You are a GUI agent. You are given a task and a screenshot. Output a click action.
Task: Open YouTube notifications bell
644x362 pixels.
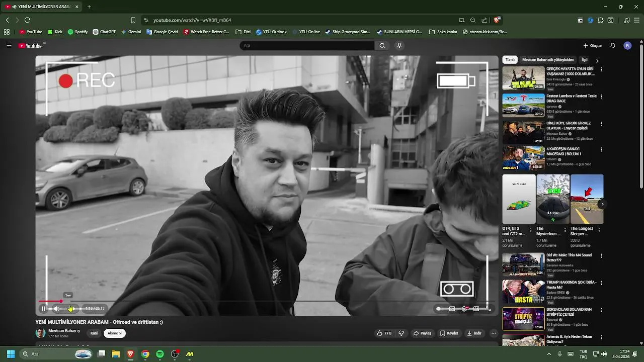point(613,46)
